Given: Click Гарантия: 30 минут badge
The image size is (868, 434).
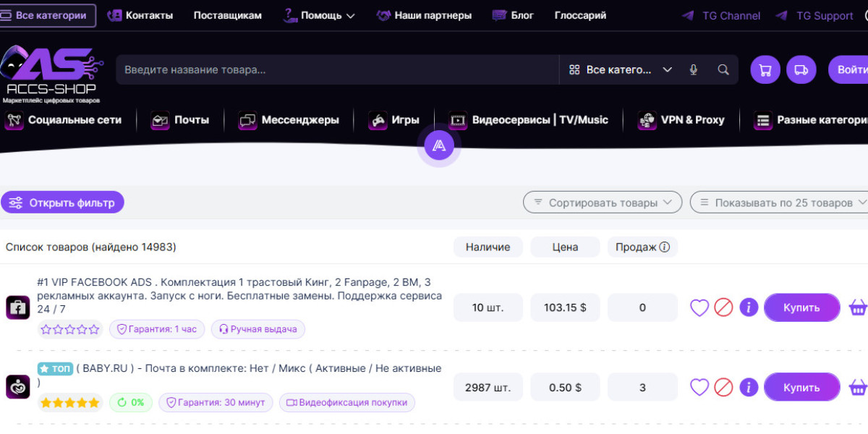Looking at the screenshot, I should click(216, 402).
